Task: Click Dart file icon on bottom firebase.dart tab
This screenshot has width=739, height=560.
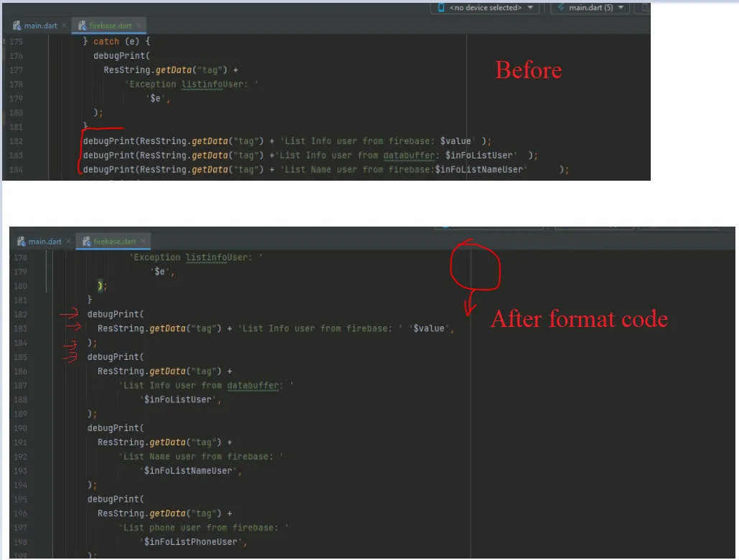Action: point(86,242)
